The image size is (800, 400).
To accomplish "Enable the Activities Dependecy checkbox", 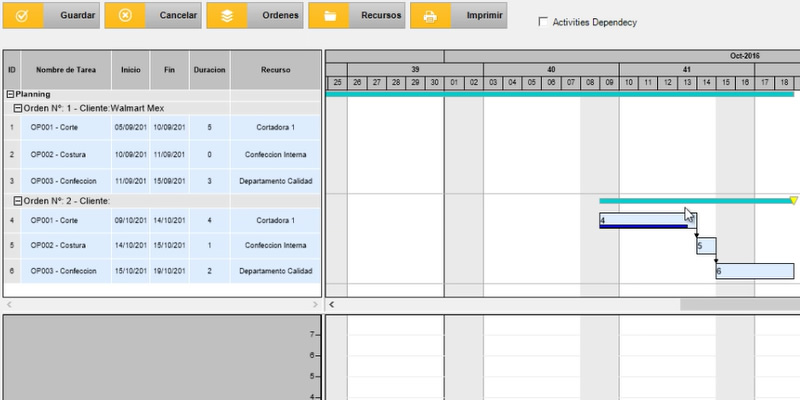I will (x=543, y=22).
